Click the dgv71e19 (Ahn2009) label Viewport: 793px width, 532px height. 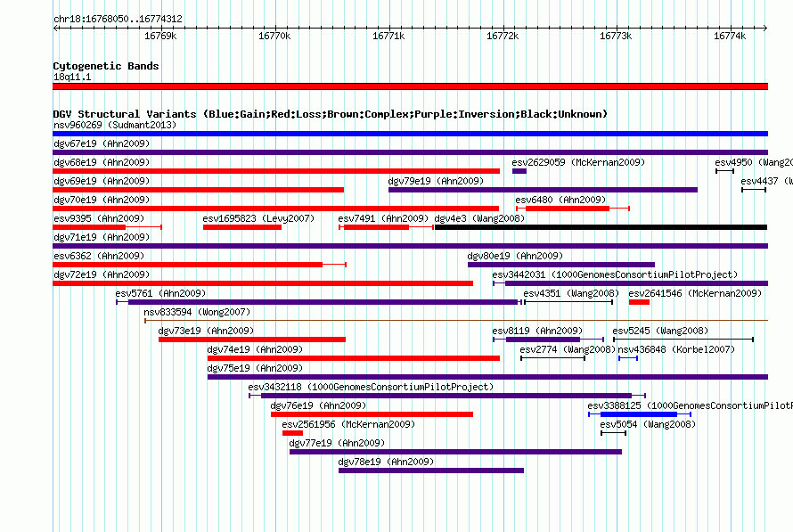click(x=102, y=237)
